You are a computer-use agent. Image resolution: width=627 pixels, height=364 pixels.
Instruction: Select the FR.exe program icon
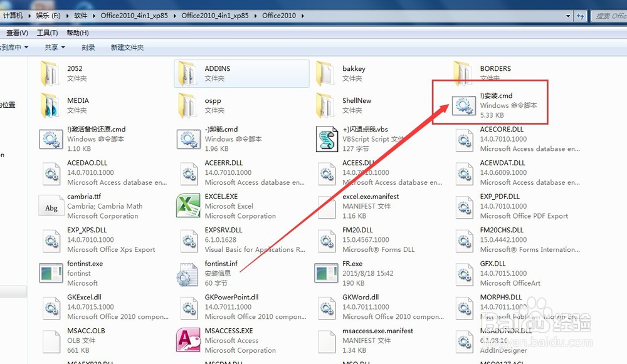point(326,273)
